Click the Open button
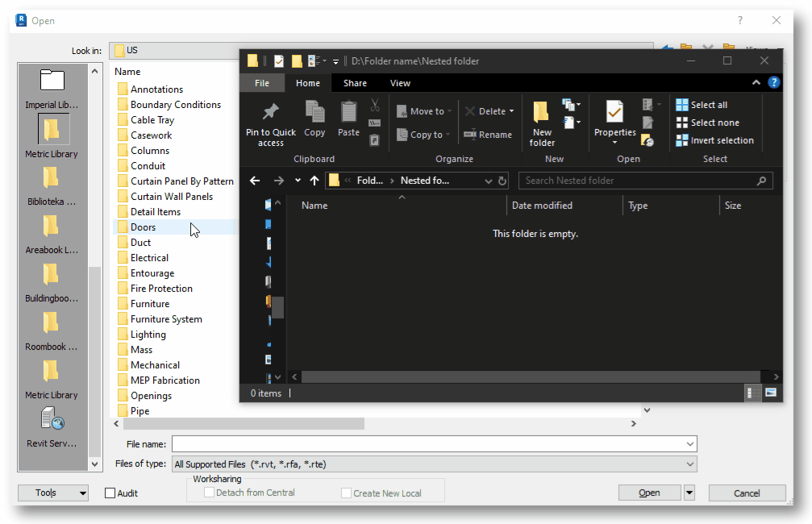This screenshot has height=524, width=812. point(649,492)
